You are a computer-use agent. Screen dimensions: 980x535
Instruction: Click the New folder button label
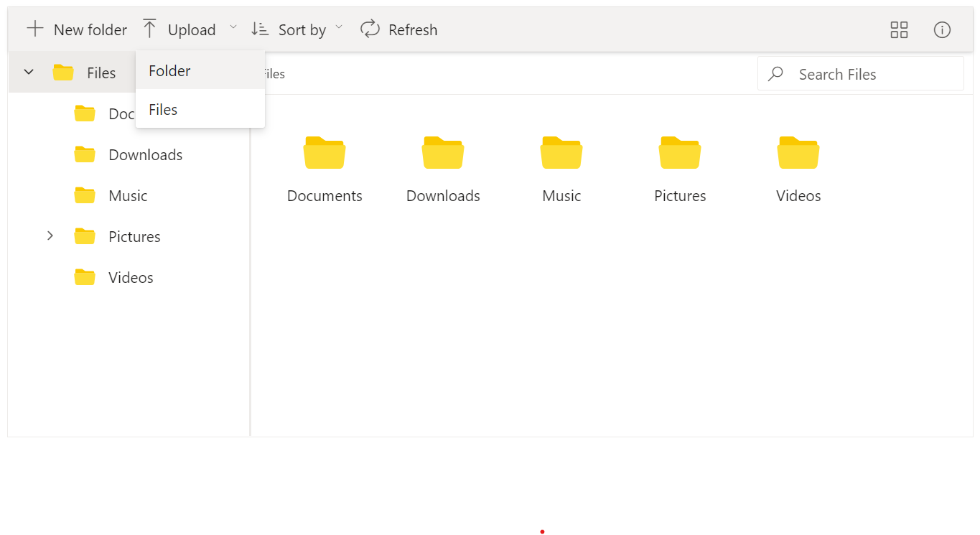point(90,30)
